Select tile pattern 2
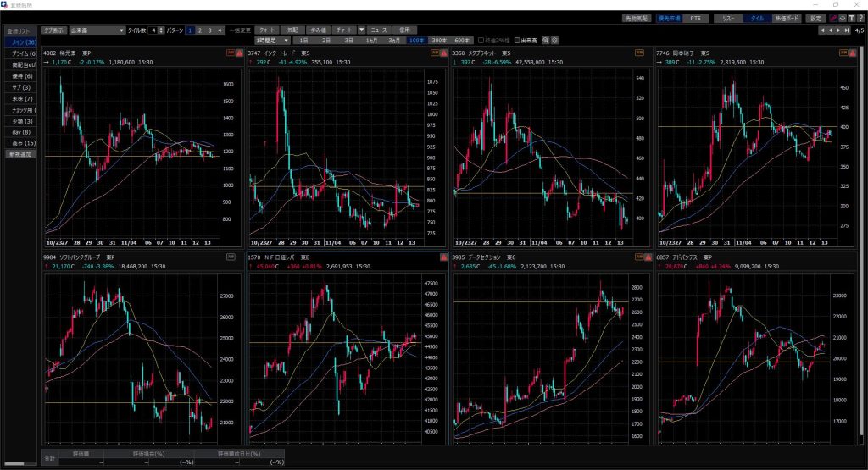The width and height of the screenshot is (868, 470). tap(200, 30)
